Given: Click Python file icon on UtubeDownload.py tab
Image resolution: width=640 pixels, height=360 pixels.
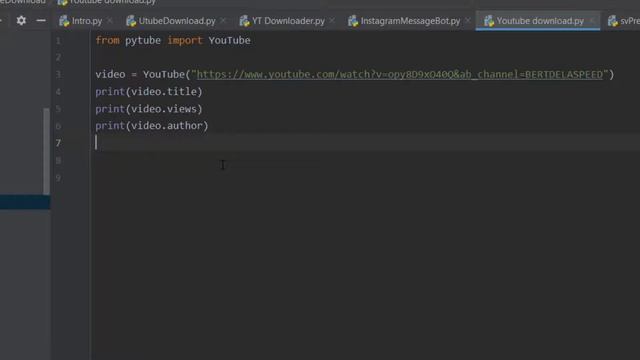Looking at the screenshot, I should [x=131, y=21].
